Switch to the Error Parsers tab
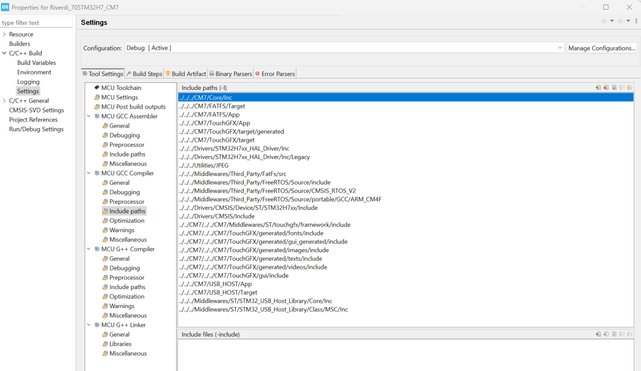Viewport: 641px width, 371px height. coord(275,74)
